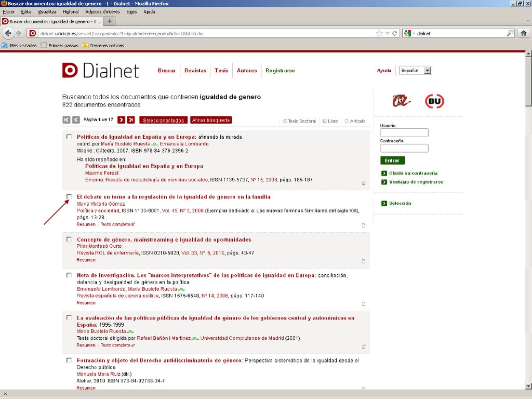Open Resumen link for Concepto de género
This screenshot has width=532, height=399.
[86, 260]
